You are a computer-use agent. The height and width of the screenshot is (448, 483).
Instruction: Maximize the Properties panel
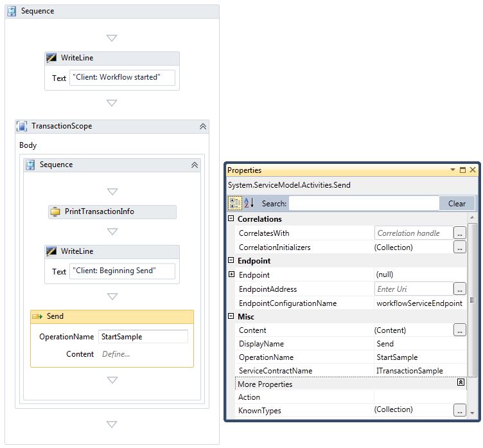click(x=462, y=170)
